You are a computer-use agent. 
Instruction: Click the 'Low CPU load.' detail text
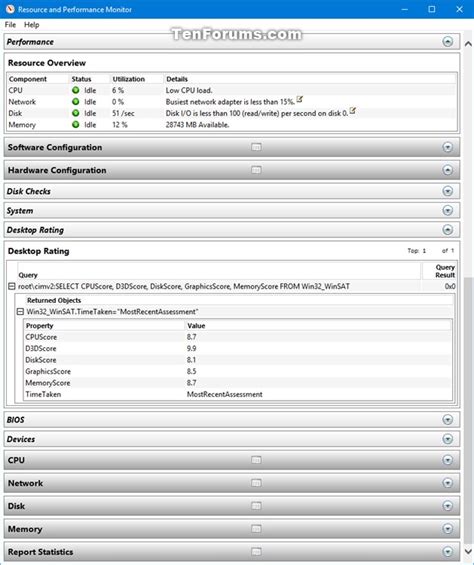pyautogui.click(x=189, y=90)
